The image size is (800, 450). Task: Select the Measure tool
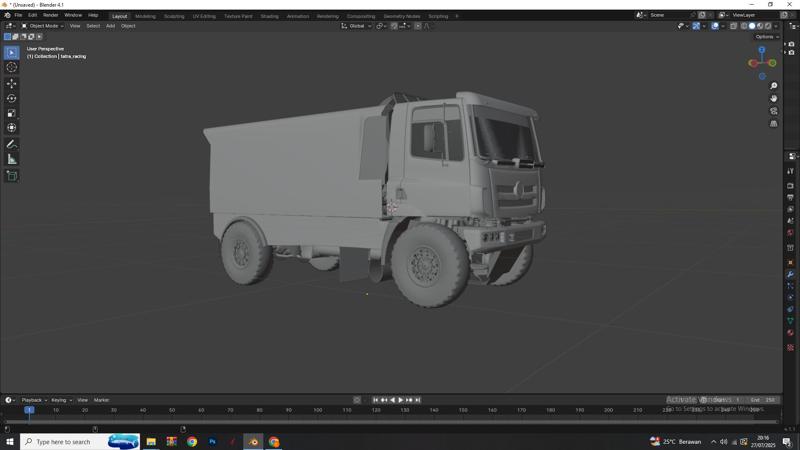[12, 159]
